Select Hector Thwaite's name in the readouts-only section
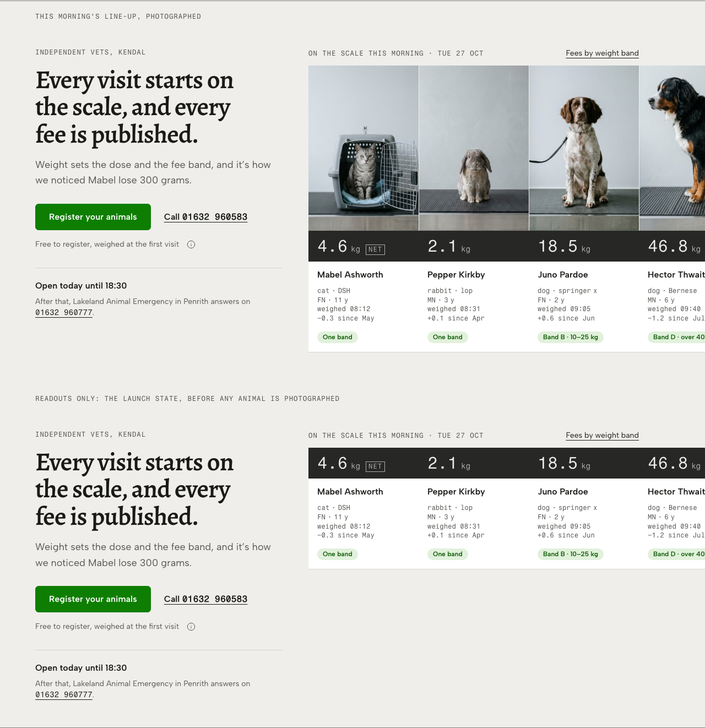 pos(676,492)
